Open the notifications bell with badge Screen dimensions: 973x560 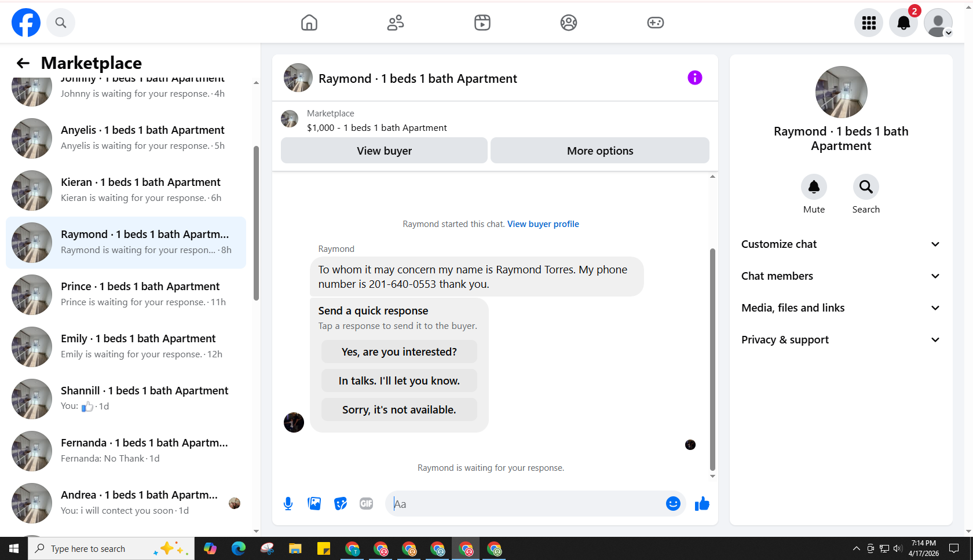coord(904,23)
